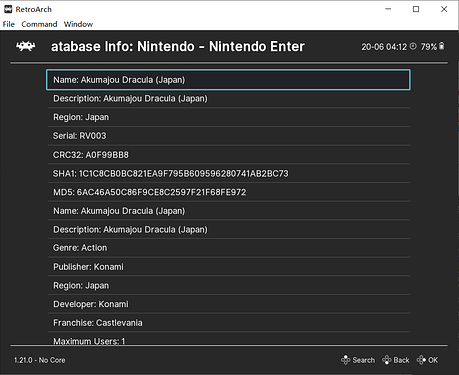Select the first Region: Japan row
The height and width of the screenshot is (375, 459).
[228, 117]
